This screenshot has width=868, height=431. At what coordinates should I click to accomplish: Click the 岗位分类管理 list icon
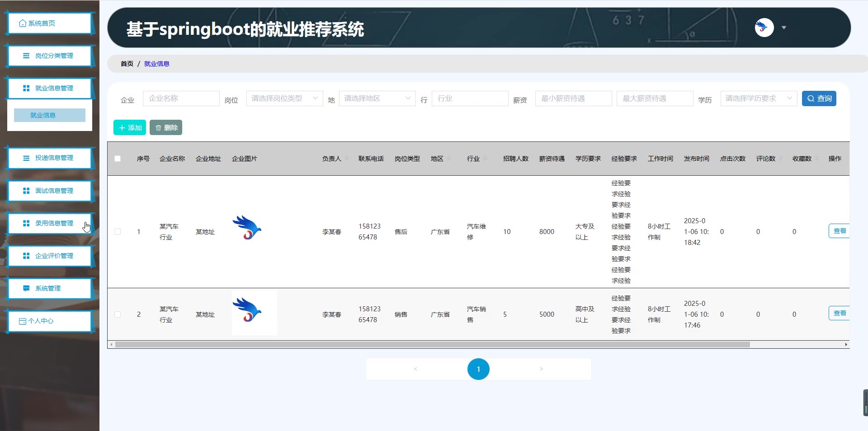click(26, 56)
